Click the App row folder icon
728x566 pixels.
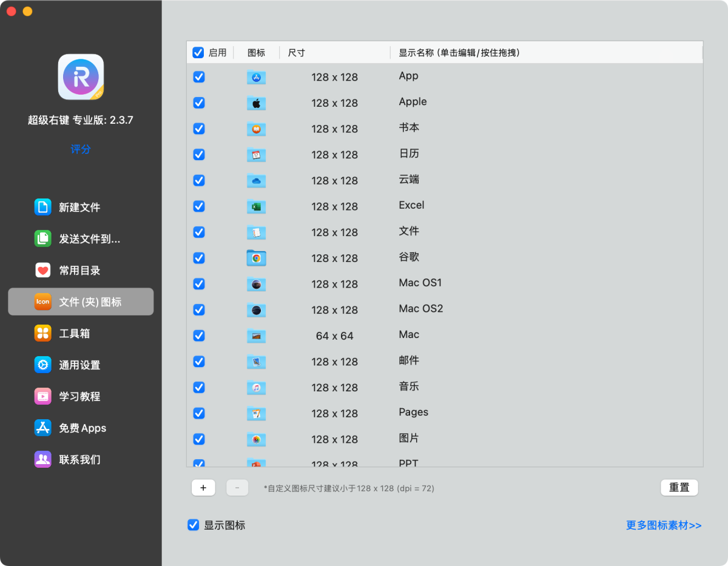point(257,77)
